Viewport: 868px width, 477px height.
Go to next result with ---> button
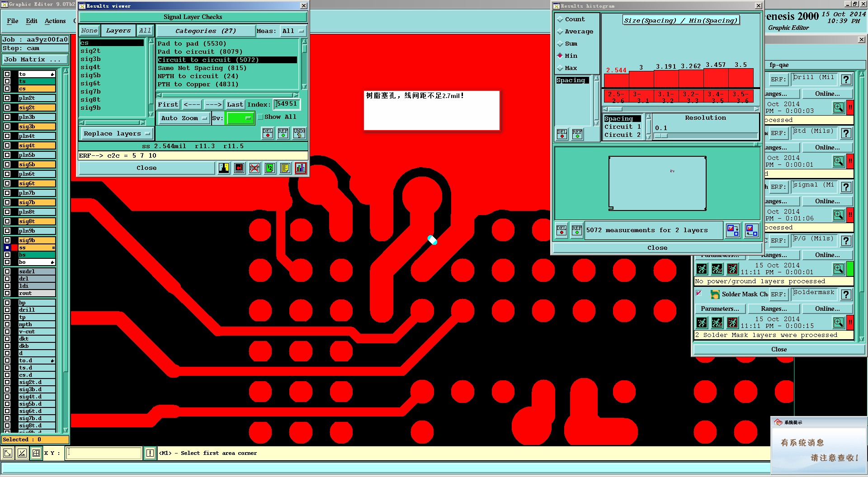coord(213,105)
